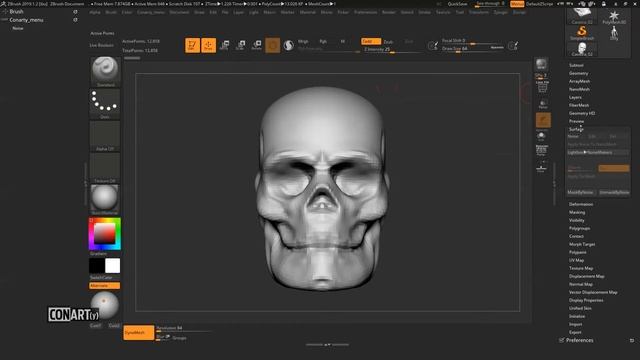This screenshot has height=360, width=640.
Task: Expand the Subtool palette
Action: coord(576,65)
